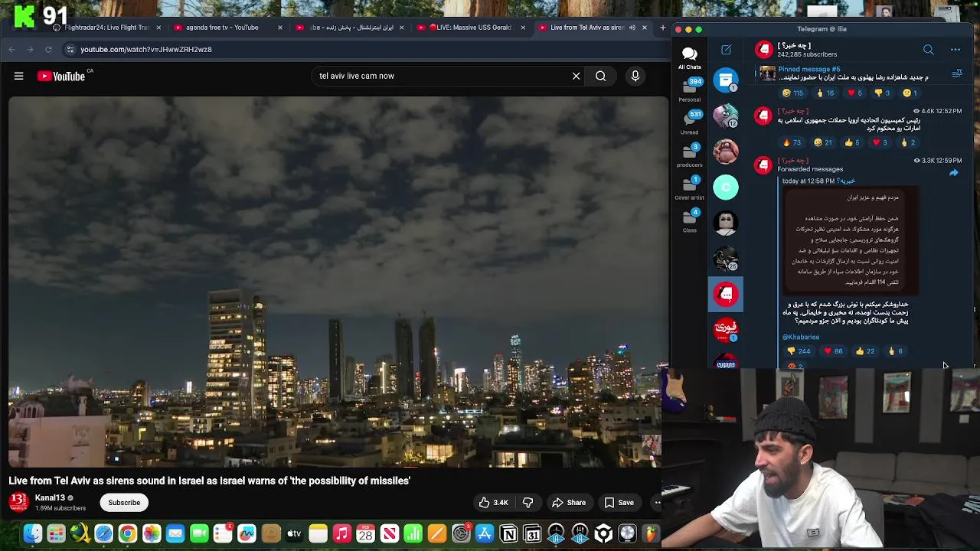Toggle smiley 21 reaction
This screenshot has height=551, width=980.
pyautogui.click(x=823, y=142)
